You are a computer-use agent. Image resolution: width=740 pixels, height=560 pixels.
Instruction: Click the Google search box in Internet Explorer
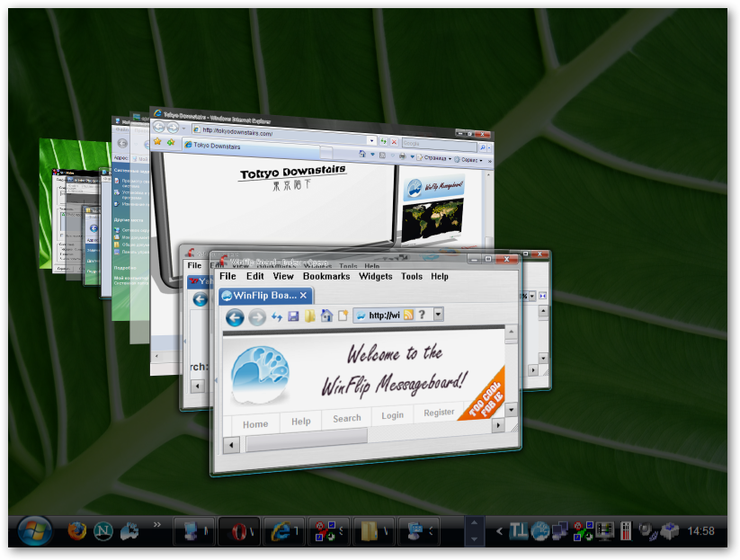click(440, 145)
